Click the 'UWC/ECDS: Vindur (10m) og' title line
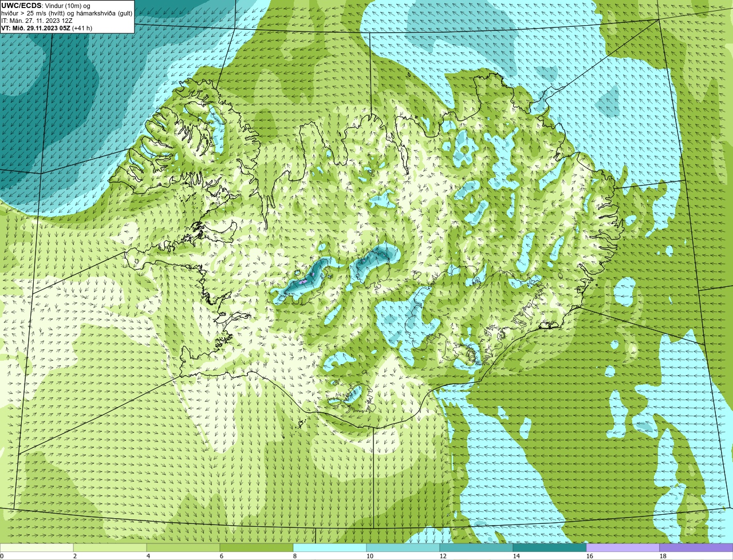 click(x=45, y=6)
